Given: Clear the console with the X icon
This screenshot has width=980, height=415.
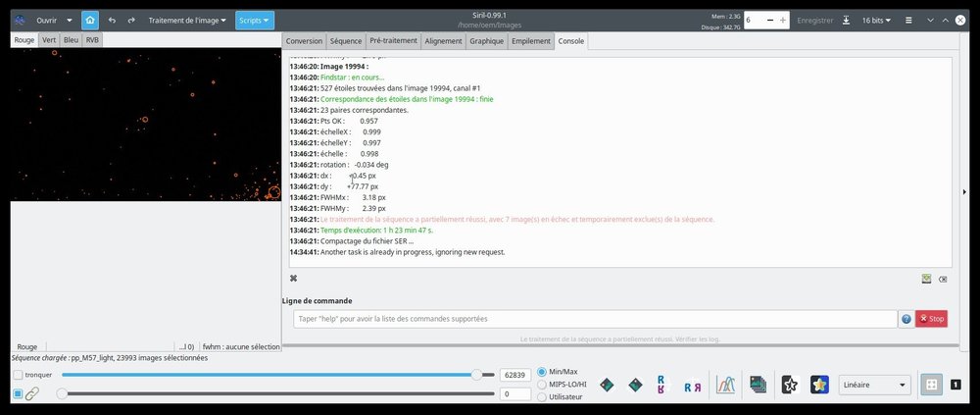Looking at the screenshot, I should (x=293, y=278).
